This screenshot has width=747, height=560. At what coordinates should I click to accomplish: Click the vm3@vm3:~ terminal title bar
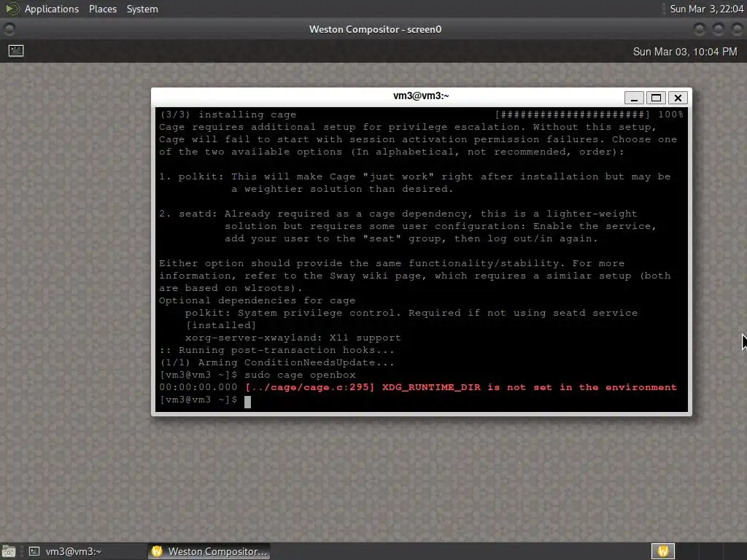click(421, 96)
